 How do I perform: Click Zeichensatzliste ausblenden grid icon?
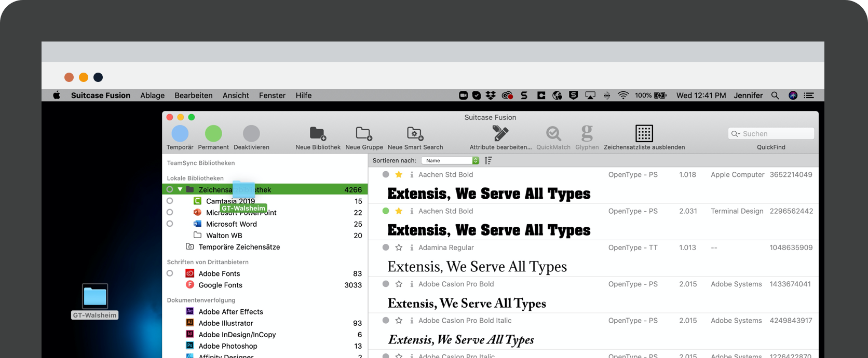[x=644, y=133]
